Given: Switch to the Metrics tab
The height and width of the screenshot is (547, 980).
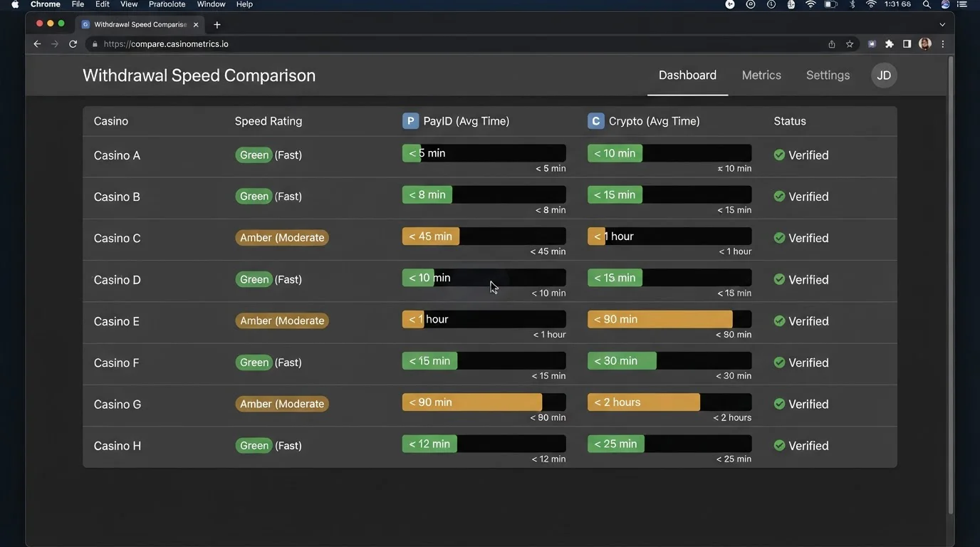Looking at the screenshot, I should 761,75.
